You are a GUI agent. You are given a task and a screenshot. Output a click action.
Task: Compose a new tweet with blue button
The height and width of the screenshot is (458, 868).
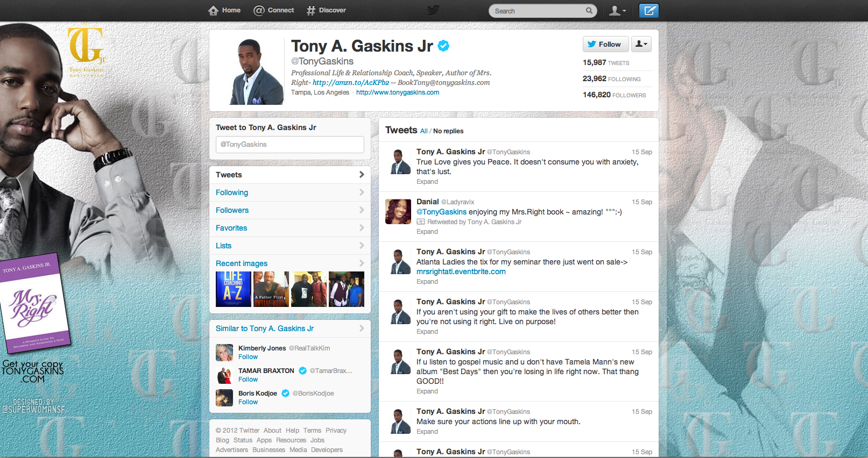pos(649,11)
